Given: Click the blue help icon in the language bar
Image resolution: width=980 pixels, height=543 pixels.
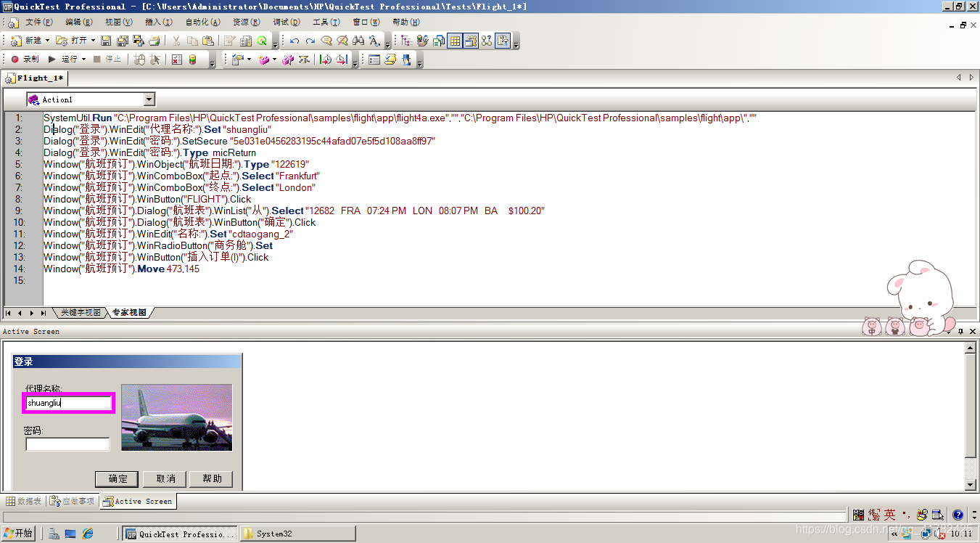Looking at the screenshot, I should pyautogui.click(x=958, y=515).
